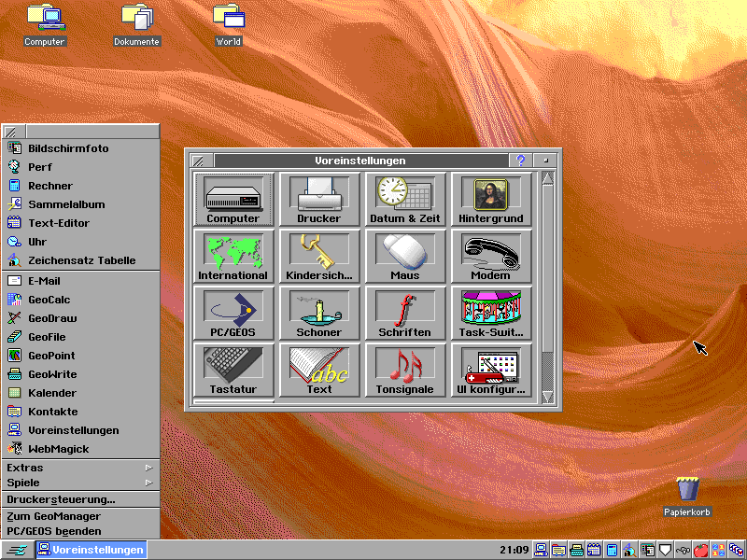Click the shield icon in the tray
Viewport: 747px width, 560px height.
tap(665, 550)
